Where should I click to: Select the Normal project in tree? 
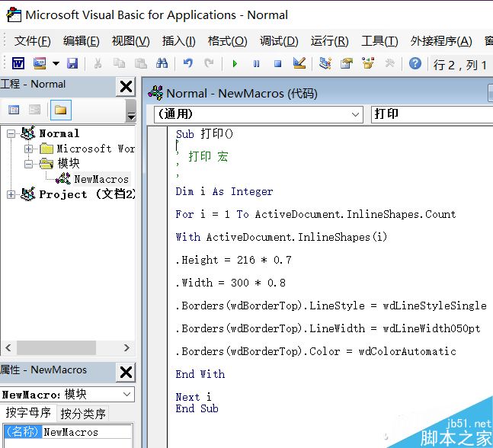(x=59, y=133)
